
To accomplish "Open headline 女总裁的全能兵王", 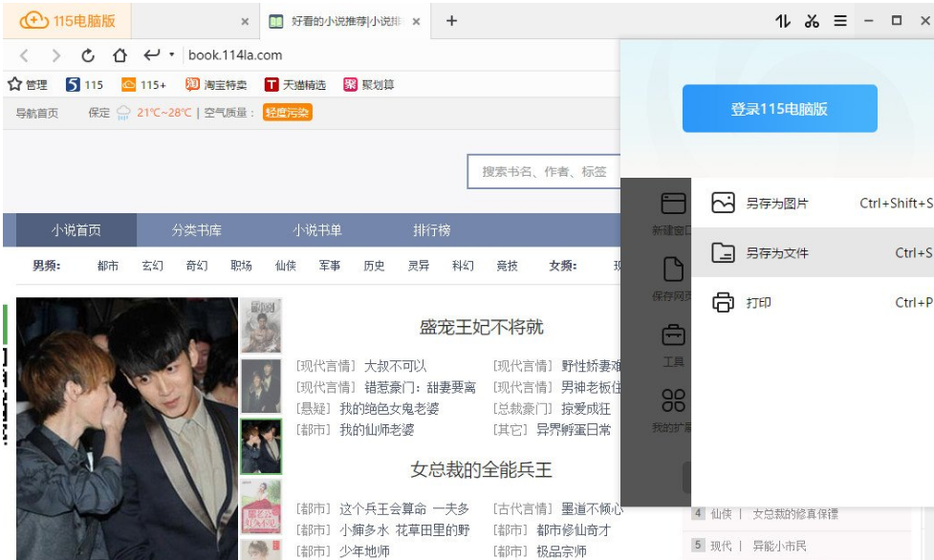I will 481,470.
